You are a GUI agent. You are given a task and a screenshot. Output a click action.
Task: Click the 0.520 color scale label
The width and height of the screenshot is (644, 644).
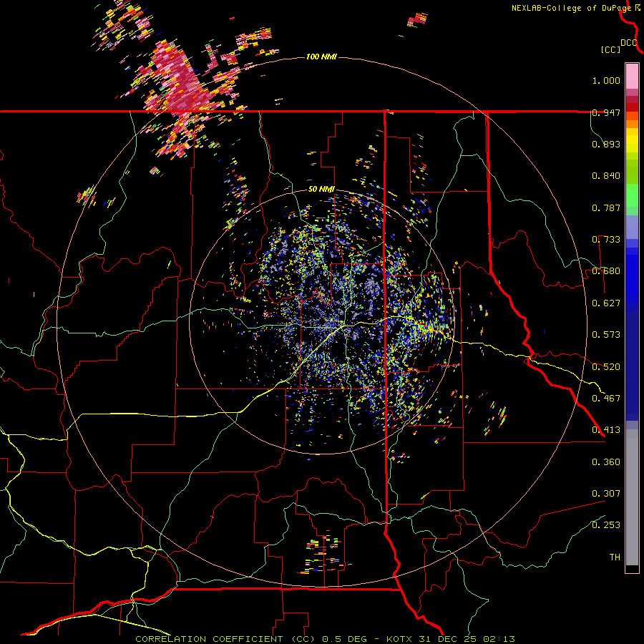tap(606, 367)
